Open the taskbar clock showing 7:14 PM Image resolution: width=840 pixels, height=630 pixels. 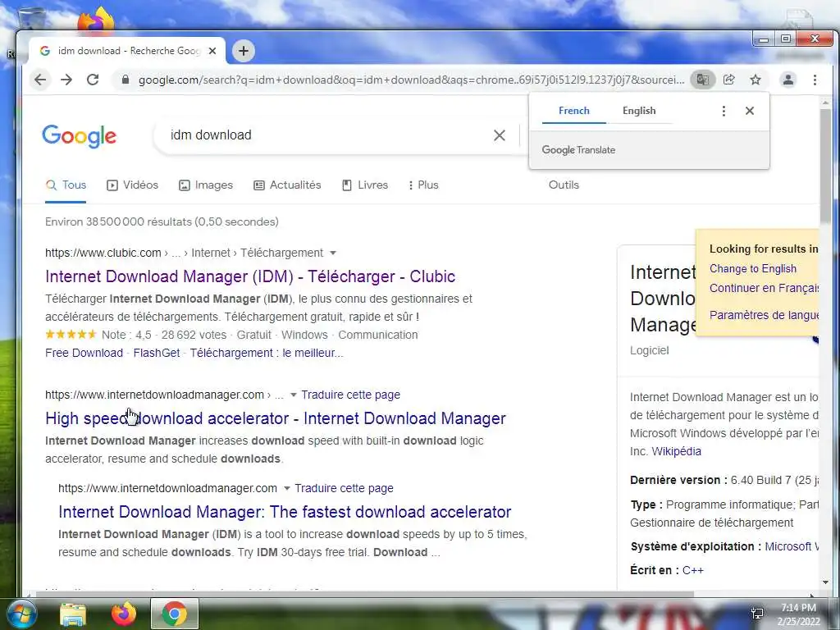pyautogui.click(x=798, y=614)
